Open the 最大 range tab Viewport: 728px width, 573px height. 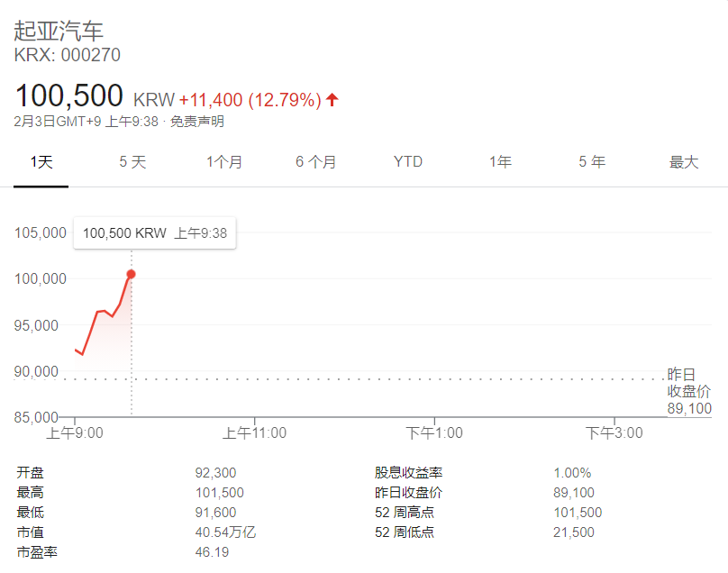pyautogui.click(x=684, y=162)
